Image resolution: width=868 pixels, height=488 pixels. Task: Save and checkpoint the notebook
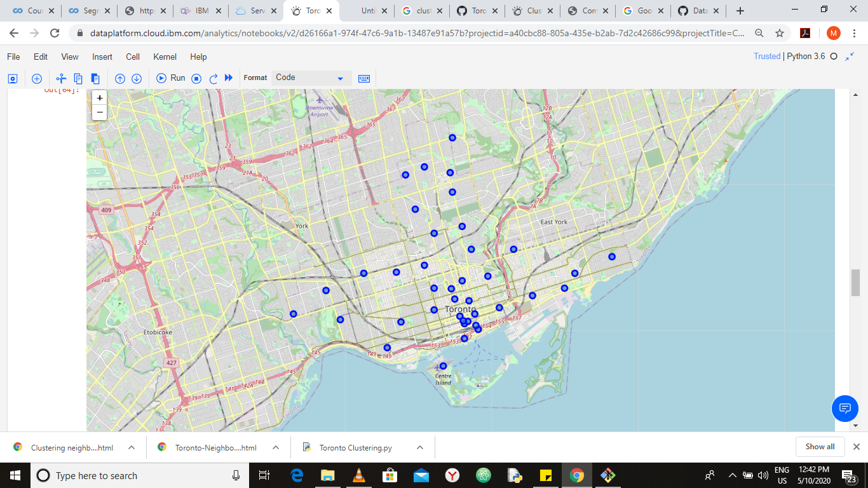[13, 78]
